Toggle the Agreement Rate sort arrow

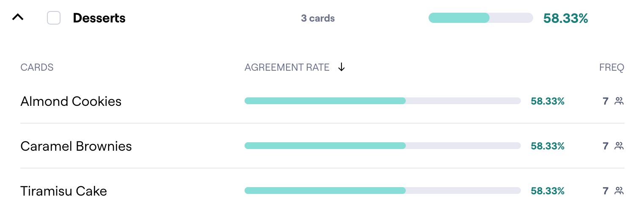[342, 67]
